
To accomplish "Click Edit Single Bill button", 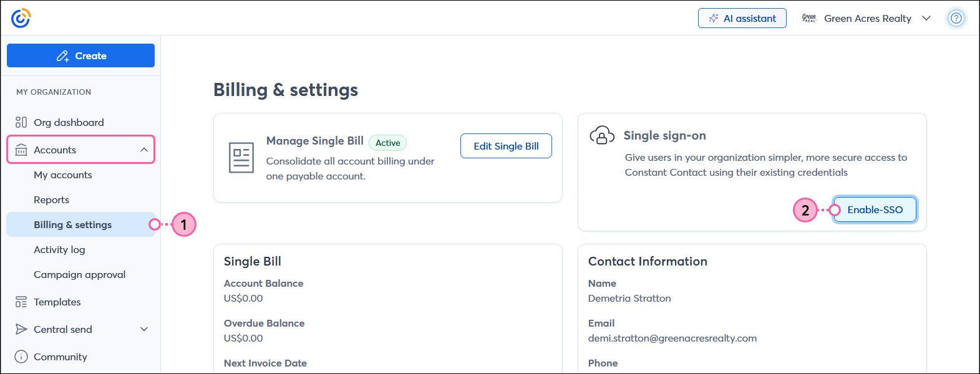I will [506, 146].
